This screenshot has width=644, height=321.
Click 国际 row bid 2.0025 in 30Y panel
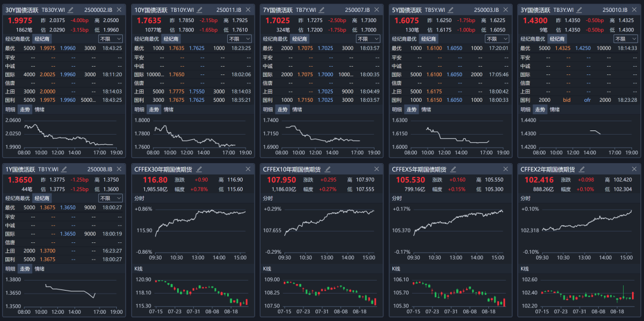pos(47,74)
